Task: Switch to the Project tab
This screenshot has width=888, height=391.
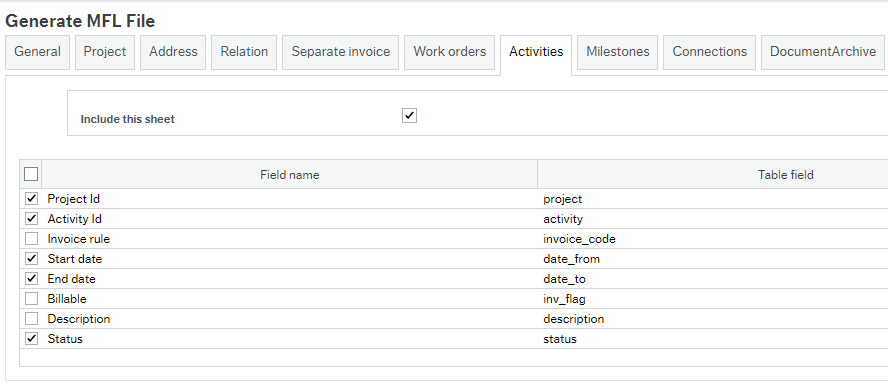Action: click(105, 52)
